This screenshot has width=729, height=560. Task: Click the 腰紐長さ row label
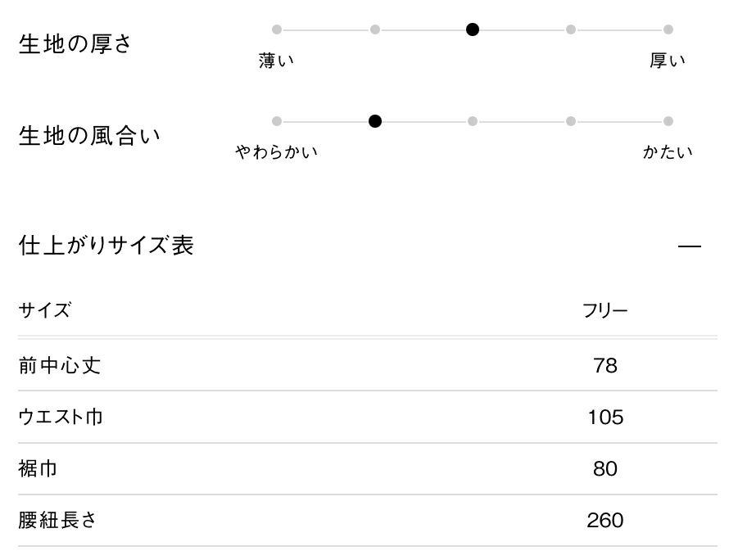(57, 520)
